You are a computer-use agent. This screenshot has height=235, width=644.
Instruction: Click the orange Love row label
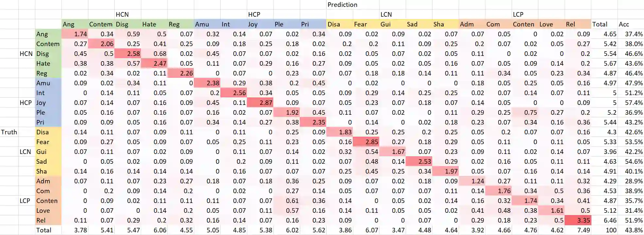(43, 210)
